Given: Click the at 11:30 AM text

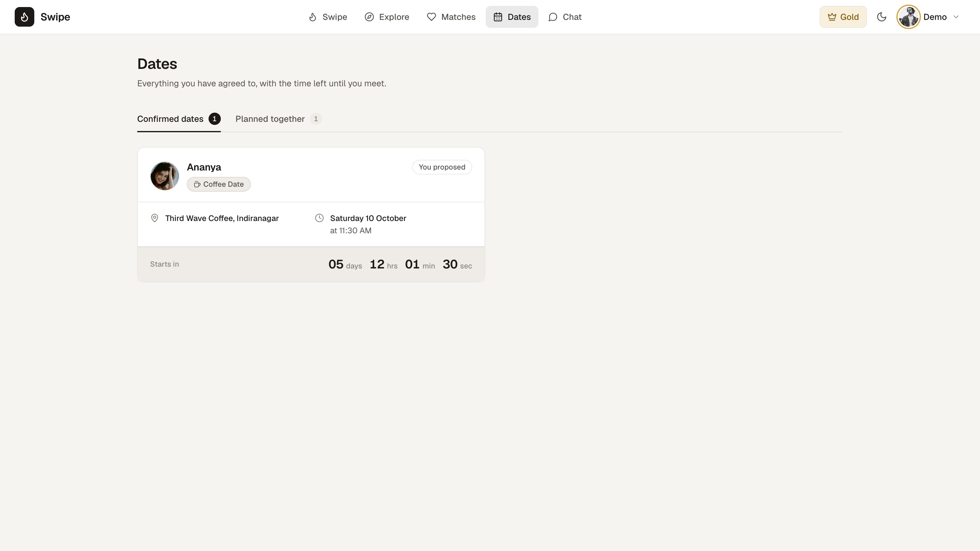Looking at the screenshot, I should 350,231.
